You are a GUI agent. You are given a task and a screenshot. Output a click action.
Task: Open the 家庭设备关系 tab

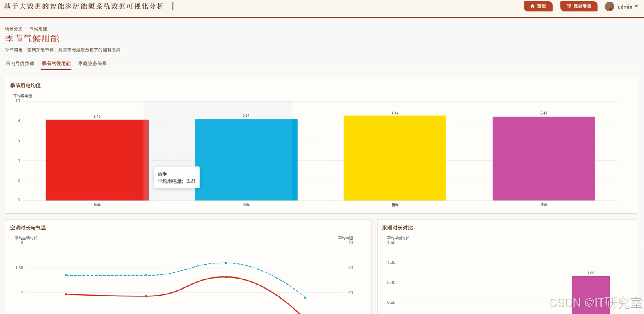point(92,64)
